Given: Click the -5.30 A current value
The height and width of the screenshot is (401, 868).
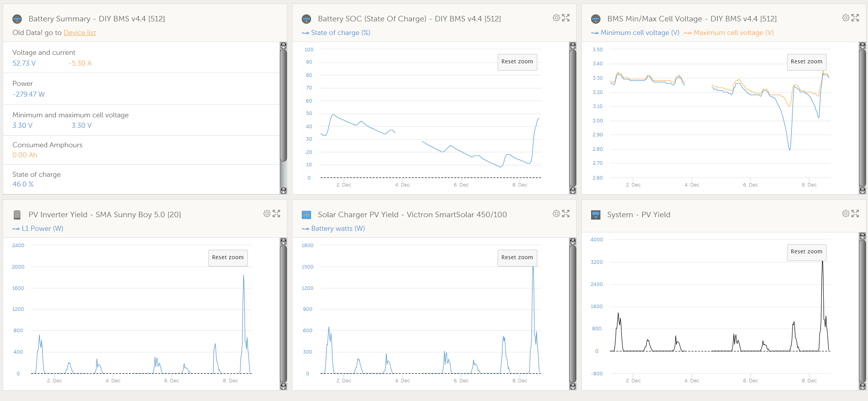Looking at the screenshot, I should 80,63.
